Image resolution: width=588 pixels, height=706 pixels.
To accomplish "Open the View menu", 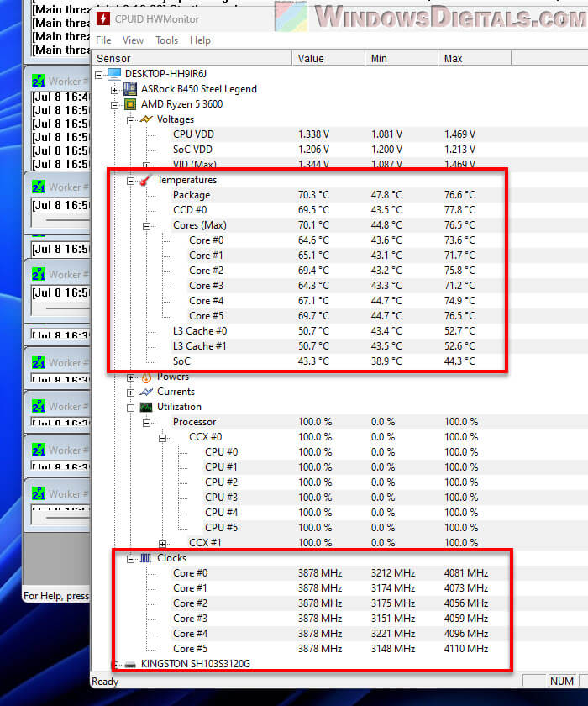I will [x=134, y=40].
